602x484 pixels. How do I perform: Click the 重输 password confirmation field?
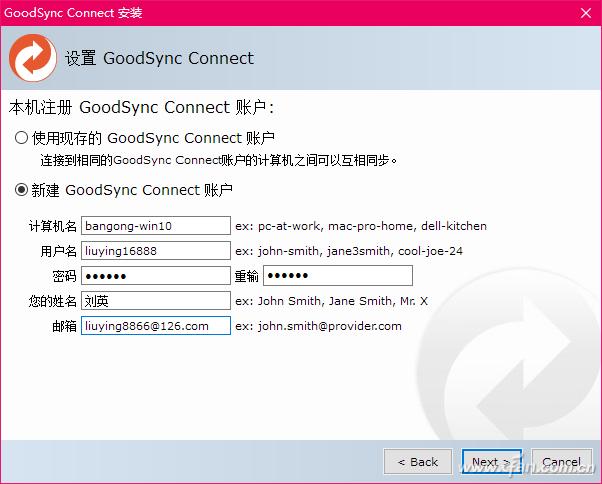[338, 275]
